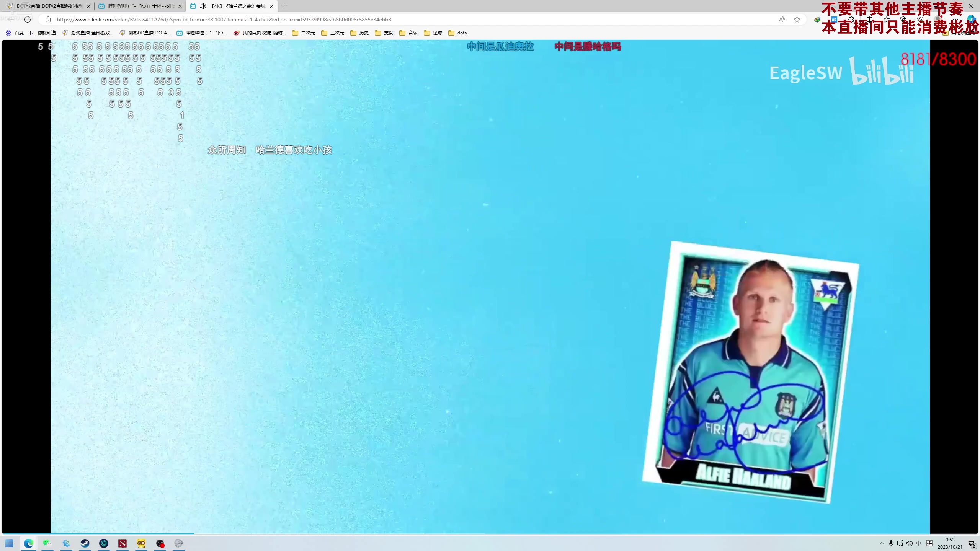Open the notification center
This screenshot has height=551, width=980.
pos(972,544)
